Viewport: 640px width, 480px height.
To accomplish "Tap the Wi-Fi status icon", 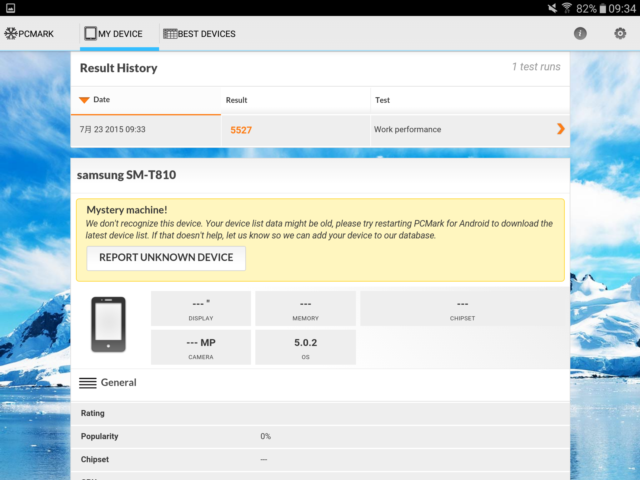I will pyautogui.click(x=567, y=8).
